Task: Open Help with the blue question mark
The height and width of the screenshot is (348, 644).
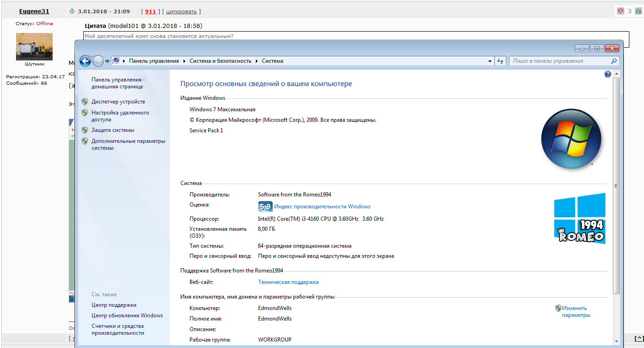Action: pyautogui.click(x=608, y=74)
